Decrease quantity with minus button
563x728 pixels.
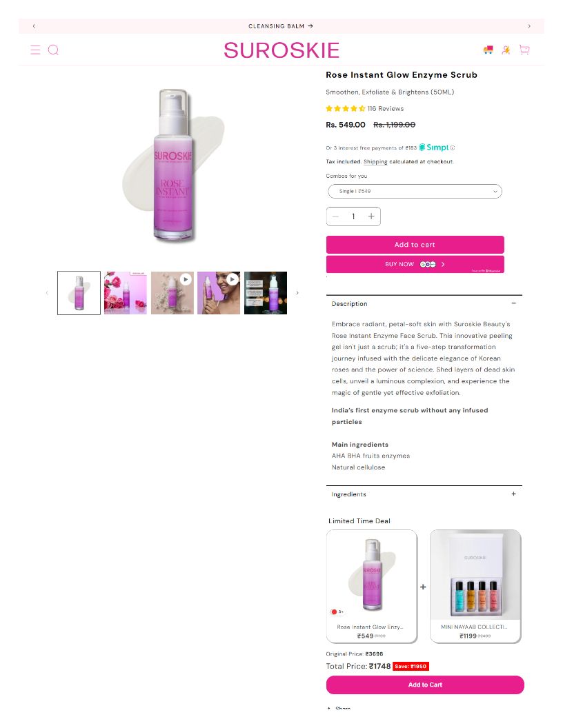coord(335,216)
